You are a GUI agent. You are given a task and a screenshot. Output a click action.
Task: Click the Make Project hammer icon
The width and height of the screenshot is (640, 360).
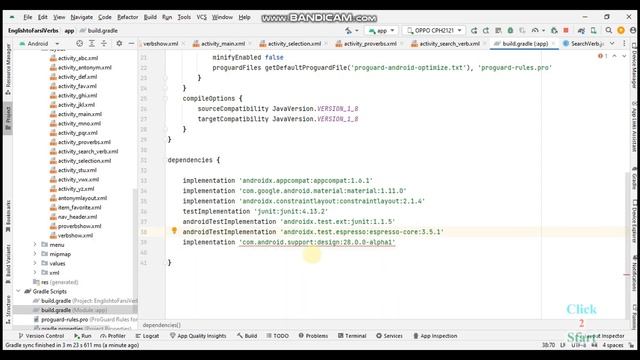coord(348,31)
